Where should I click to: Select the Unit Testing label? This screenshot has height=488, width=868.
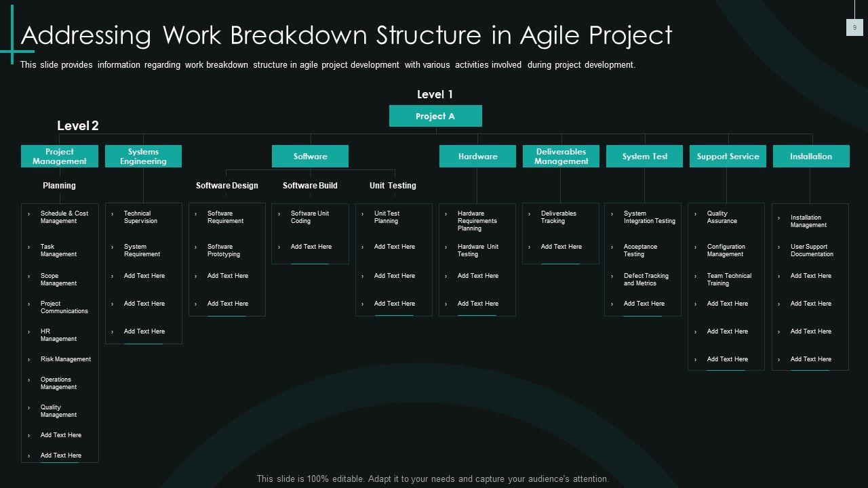(393, 186)
